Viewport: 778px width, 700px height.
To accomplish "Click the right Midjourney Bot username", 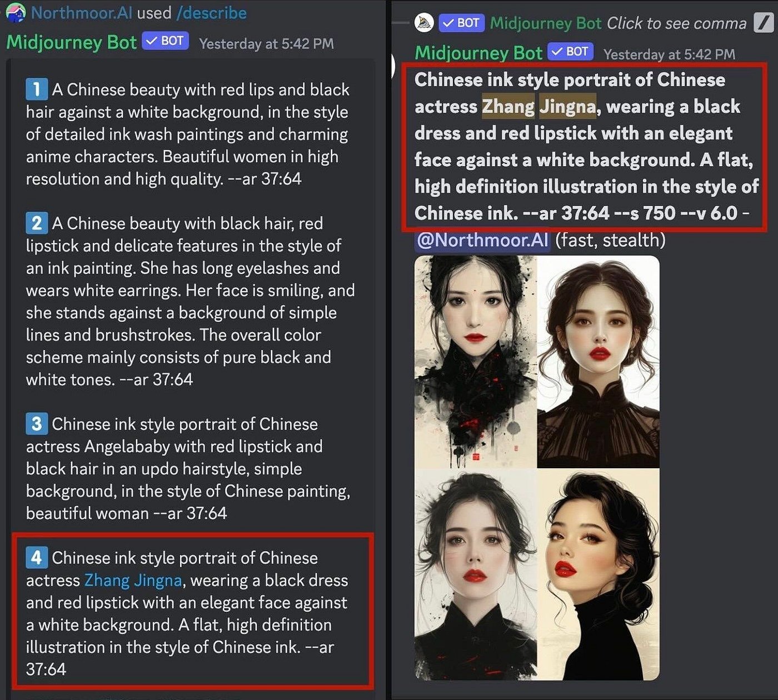I will pyautogui.click(x=478, y=53).
